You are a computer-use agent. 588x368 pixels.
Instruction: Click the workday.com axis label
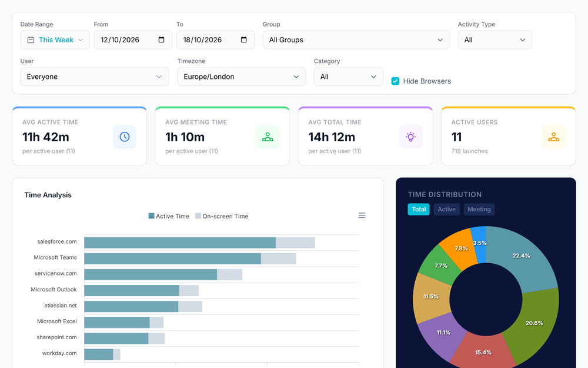59,353
